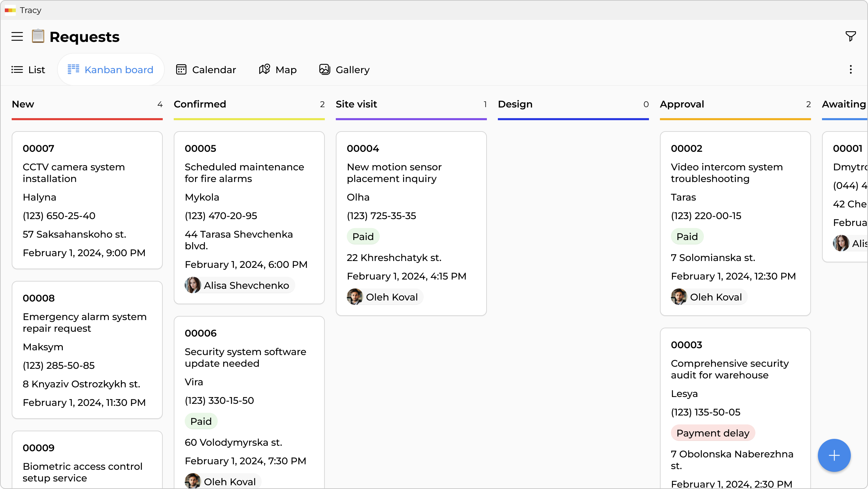Click the filter funnel icon
The height and width of the screenshot is (489, 868).
tap(850, 36)
